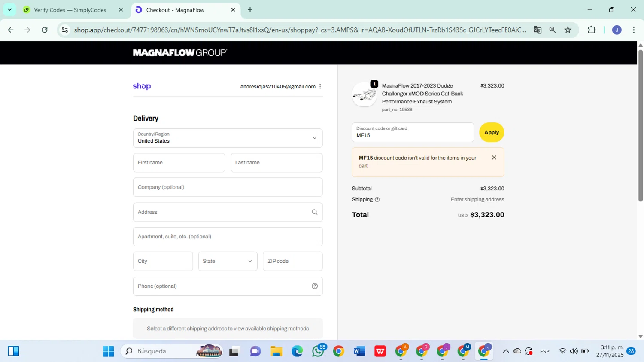Click the City field
The width and height of the screenshot is (644, 362).
pos(163,261)
